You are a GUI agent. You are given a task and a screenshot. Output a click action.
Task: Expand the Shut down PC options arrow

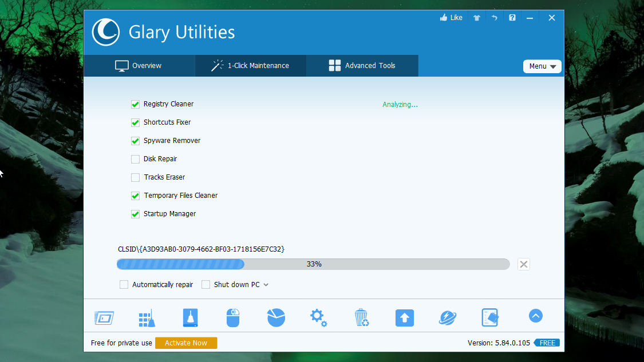[x=266, y=285]
